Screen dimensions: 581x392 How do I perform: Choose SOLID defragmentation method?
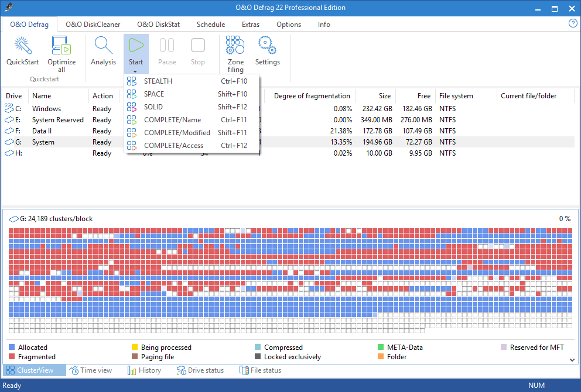click(x=192, y=107)
